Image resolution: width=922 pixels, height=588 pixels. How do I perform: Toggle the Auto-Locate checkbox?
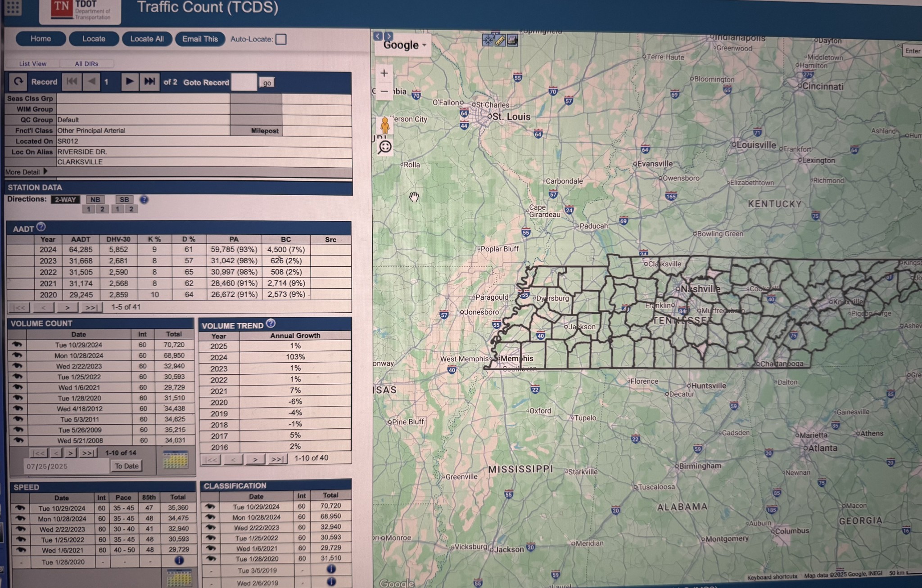pyautogui.click(x=281, y=40)
